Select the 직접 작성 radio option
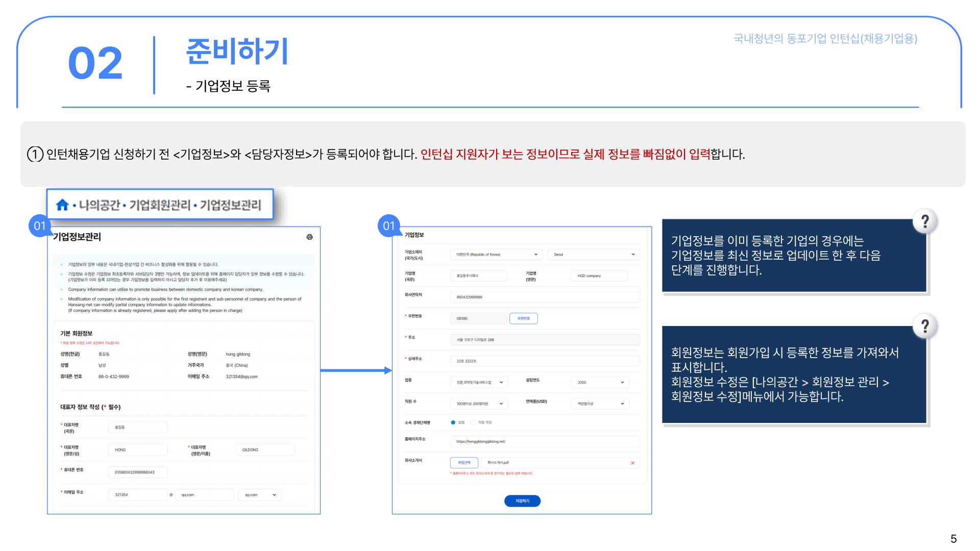Viewport: 980px width, 551px height. (473, 422)
